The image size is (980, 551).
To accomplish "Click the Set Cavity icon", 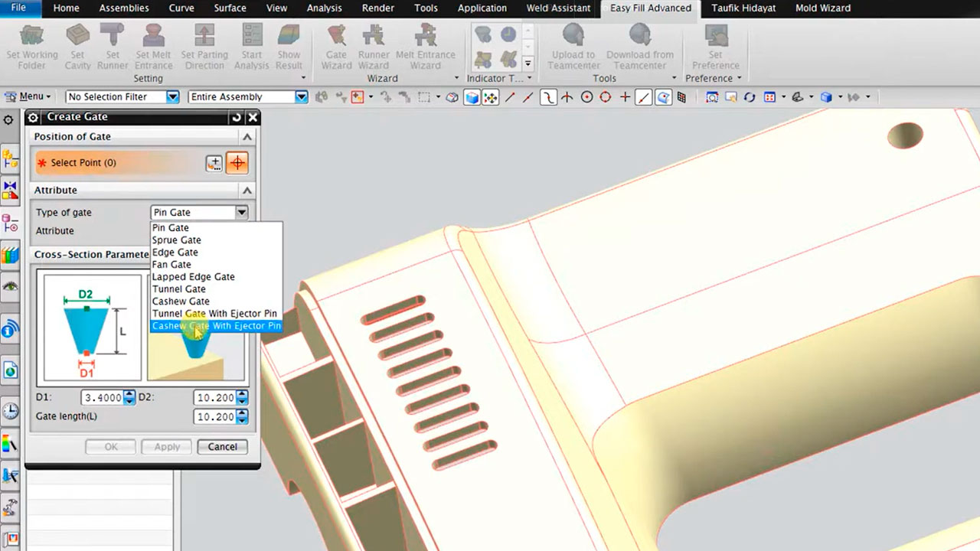I will [x=77, y=37].
